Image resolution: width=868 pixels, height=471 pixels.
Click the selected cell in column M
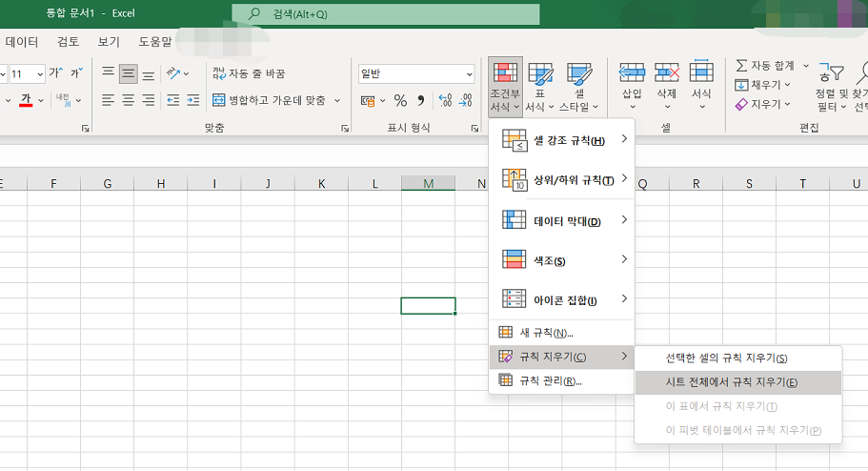pos(429,306)
